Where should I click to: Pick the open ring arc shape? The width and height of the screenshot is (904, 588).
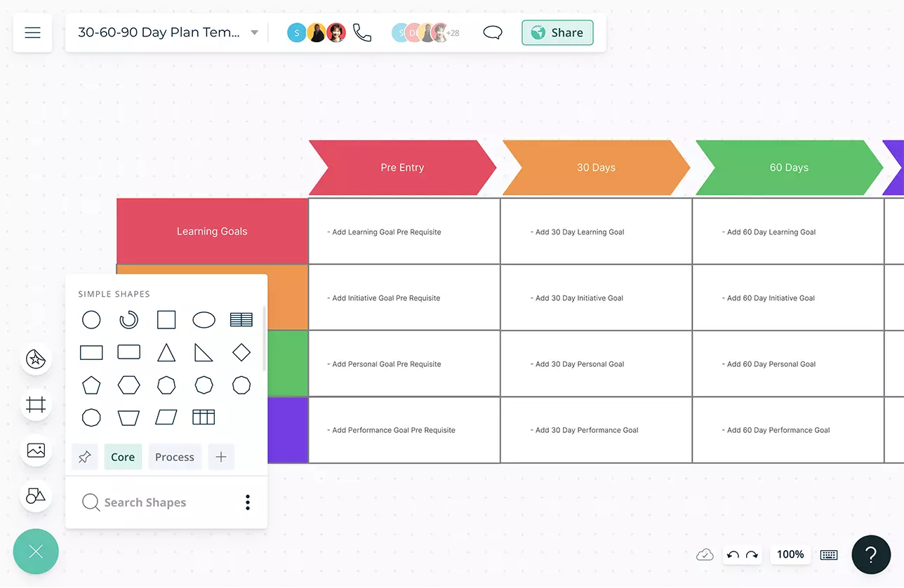tap(128, 320)
